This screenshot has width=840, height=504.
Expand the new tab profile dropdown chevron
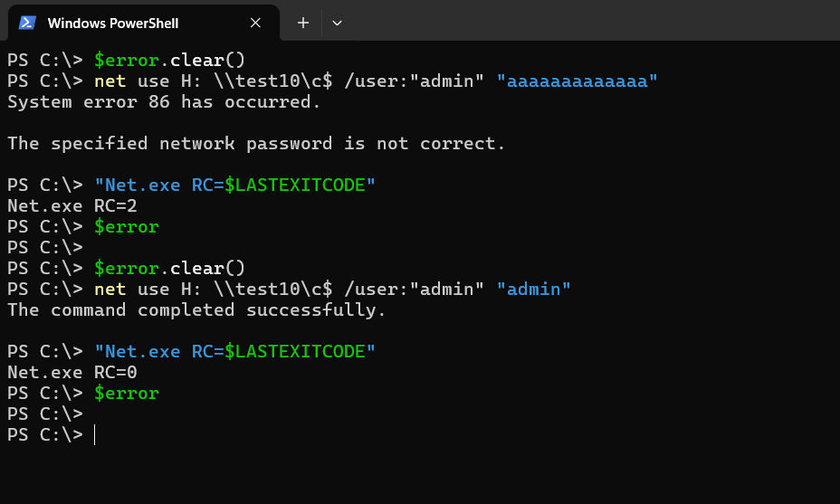pos(337,23)
